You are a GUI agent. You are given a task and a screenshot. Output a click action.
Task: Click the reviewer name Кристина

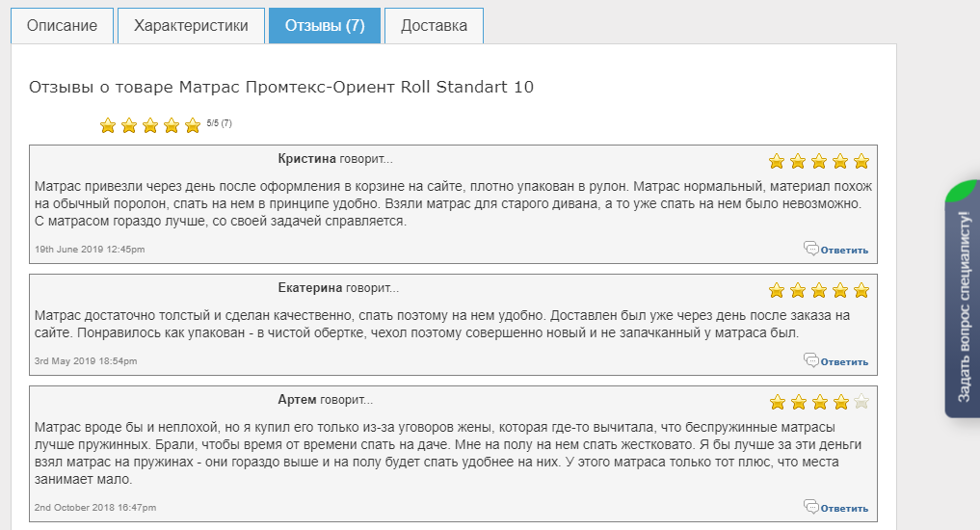306,159
